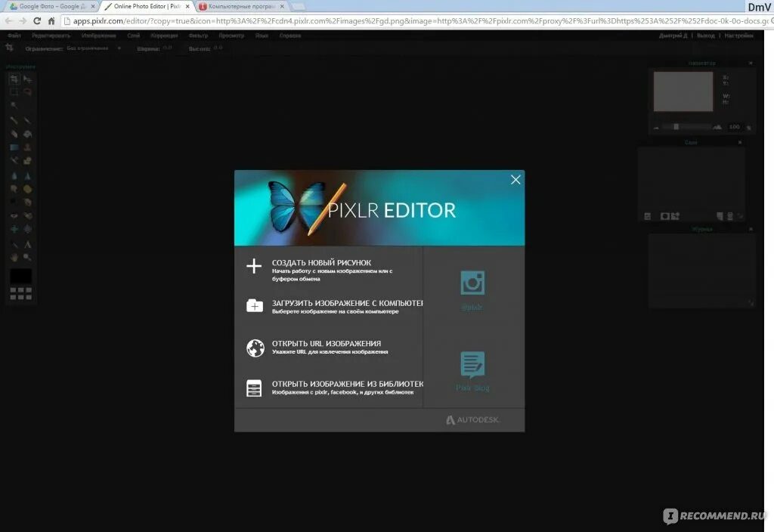This screenshot has height=532, width=774.
Task: Open the @pixlr Instagram link
Action: tap(472, 290)
